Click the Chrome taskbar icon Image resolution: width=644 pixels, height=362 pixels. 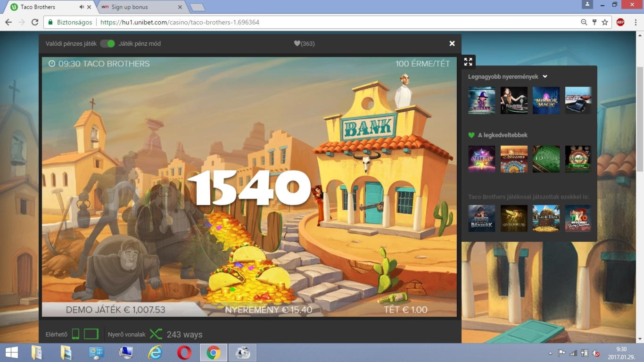click(214, 353)
